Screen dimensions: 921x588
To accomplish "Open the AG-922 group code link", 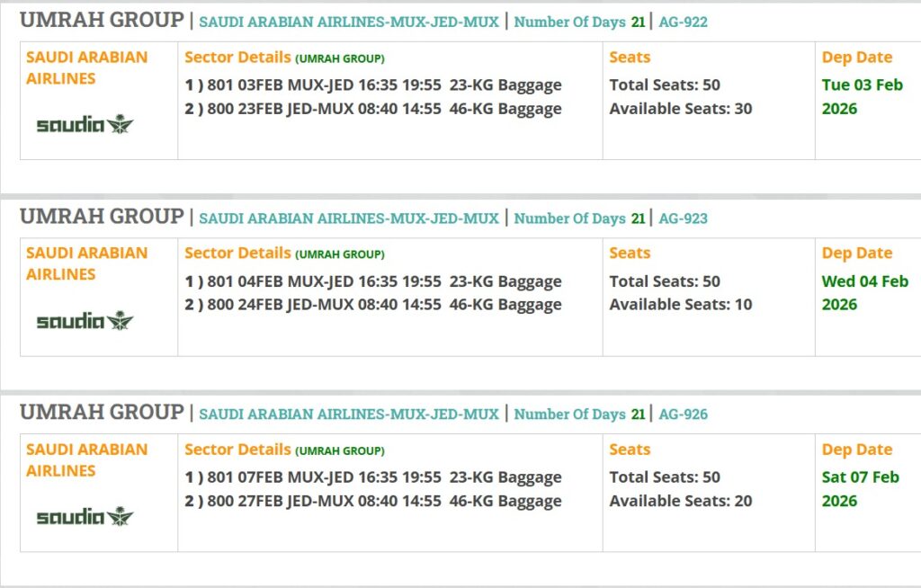I will (683, 22).
